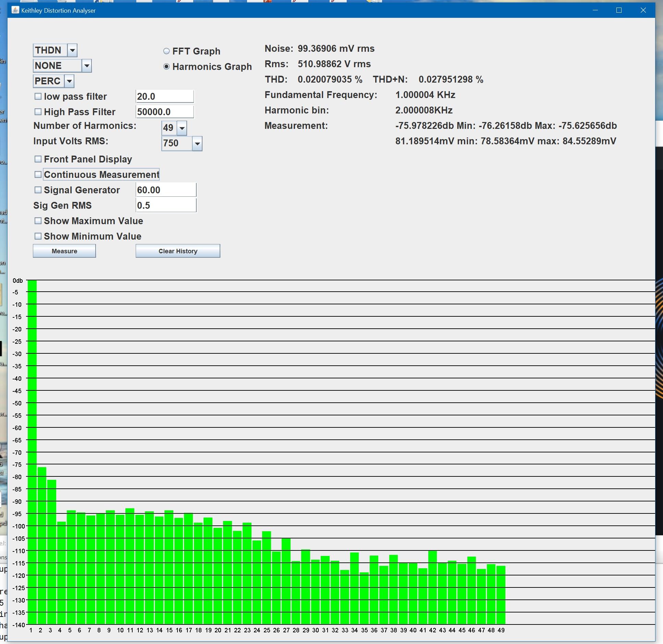Close the Keithley Distortion Analyser window
Screen dimensions: 663x644
[643, 10]
